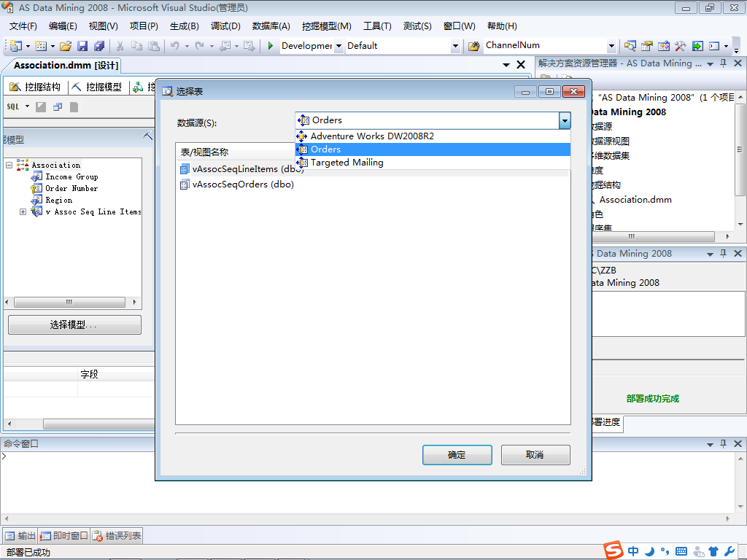
Task: Select Targeted Mailing in the dropdown list
Action: point(433,163)
